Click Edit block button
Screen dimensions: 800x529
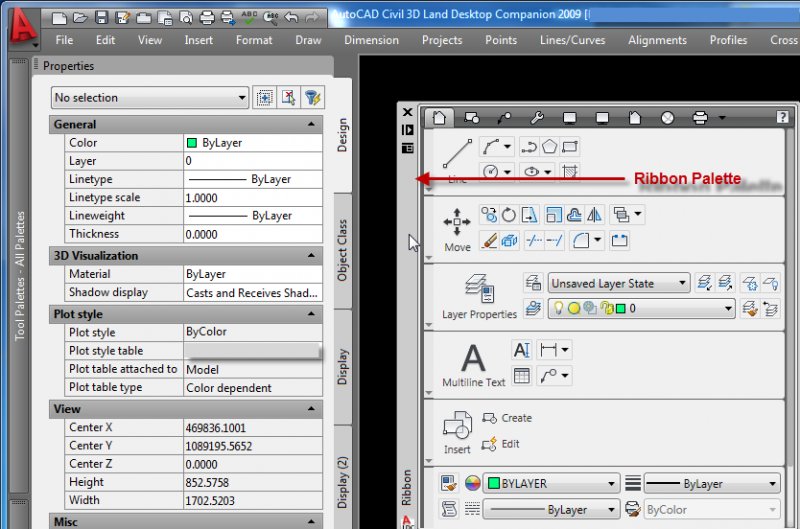[501, 444]
